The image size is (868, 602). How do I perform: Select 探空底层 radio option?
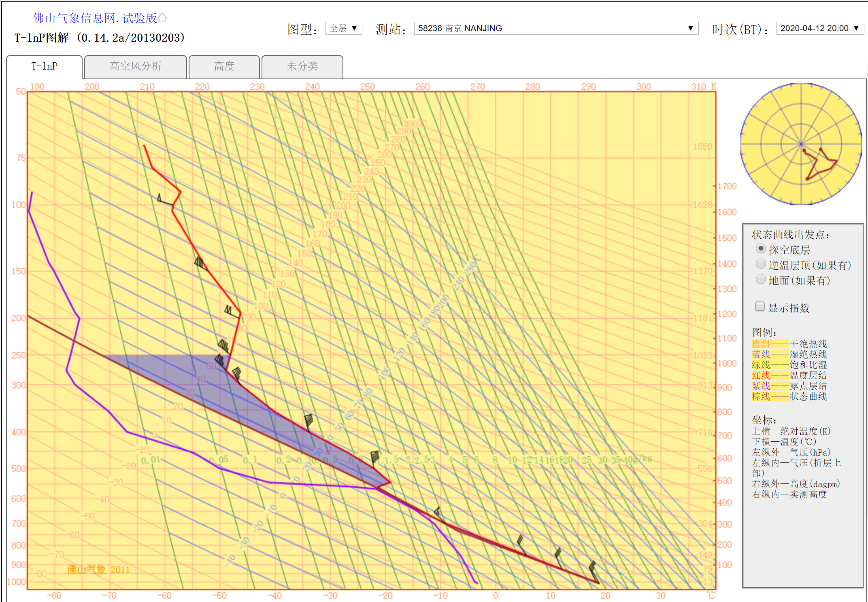pos(761,249)
